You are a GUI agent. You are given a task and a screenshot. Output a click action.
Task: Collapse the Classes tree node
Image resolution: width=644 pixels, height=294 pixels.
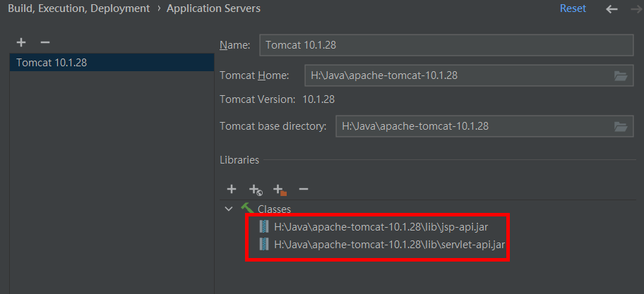(229, 209)
